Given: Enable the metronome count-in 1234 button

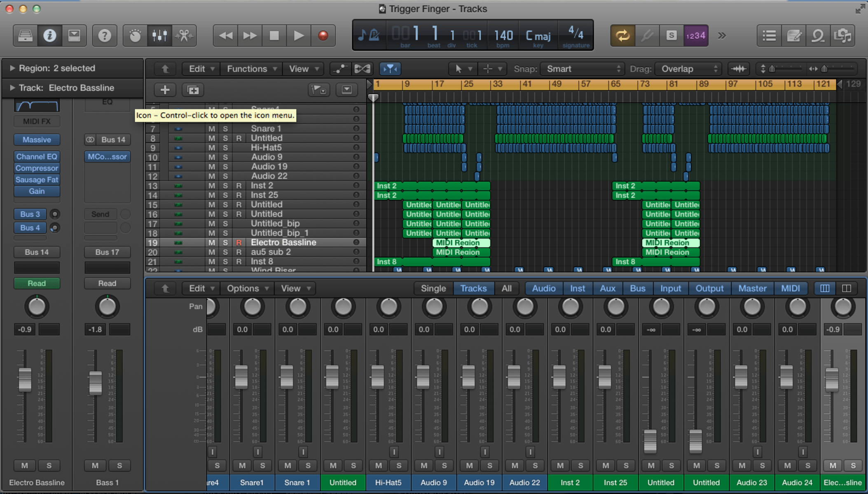Looking at the screenshot, I should (695, 36).
